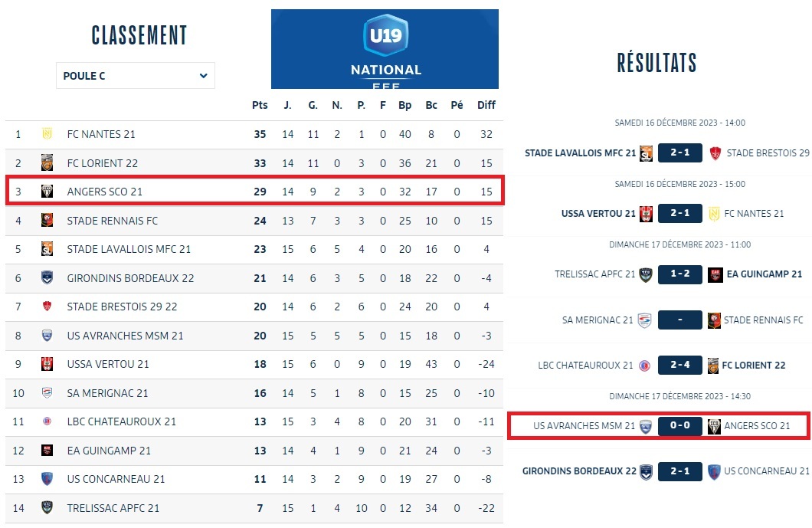812x528 pixels.
Task: Select the Diff column header
Action: coord(486,105)
